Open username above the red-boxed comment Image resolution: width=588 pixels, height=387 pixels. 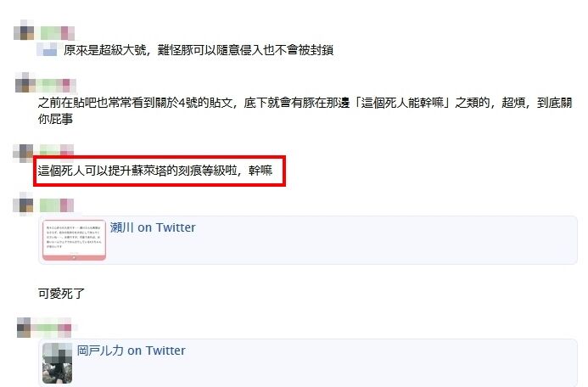[57, 150]
